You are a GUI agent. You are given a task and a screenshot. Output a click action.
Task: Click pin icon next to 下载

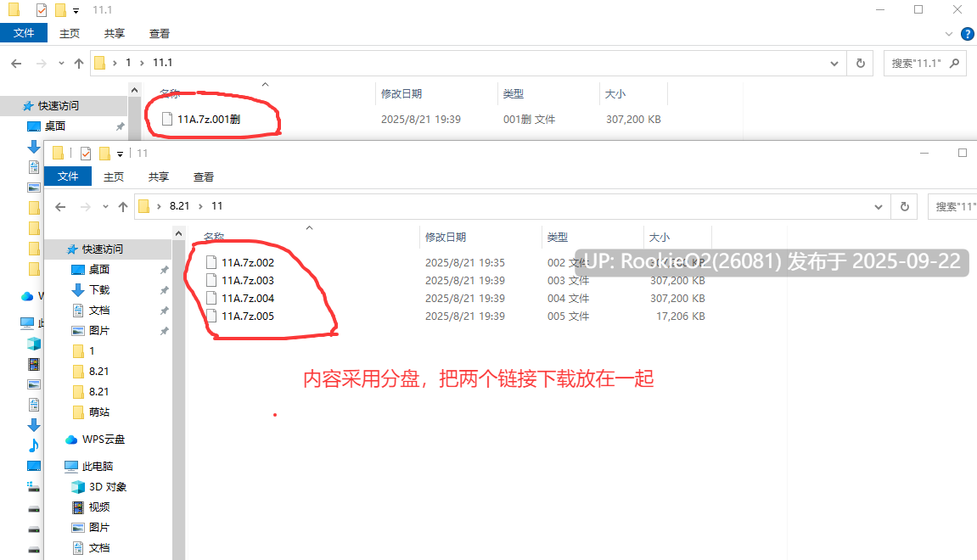point(164,290)
